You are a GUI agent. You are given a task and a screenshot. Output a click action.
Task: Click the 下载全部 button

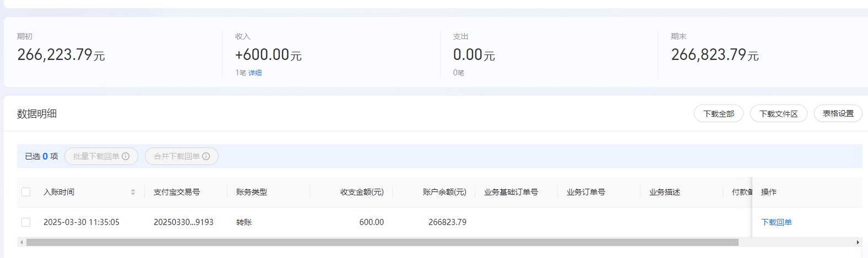click(719, 113)
